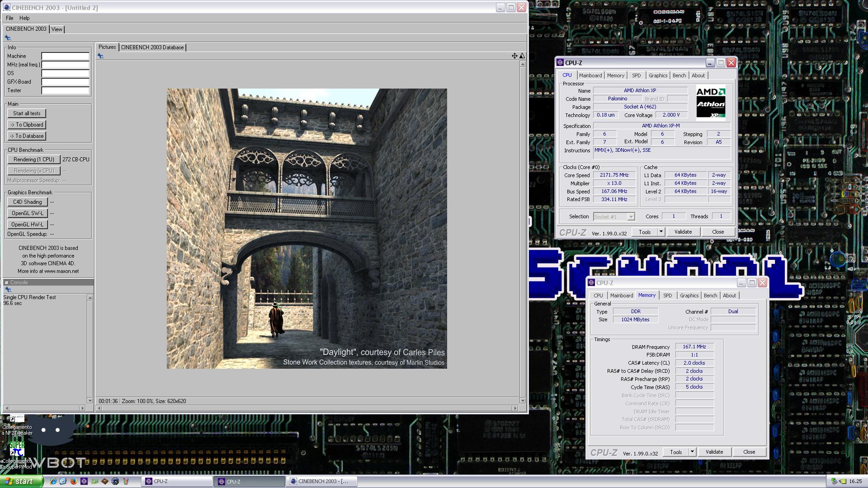The image size is (868, 488).
Task: Click the move/pan icon above the render view
Action: click(514, 56)
